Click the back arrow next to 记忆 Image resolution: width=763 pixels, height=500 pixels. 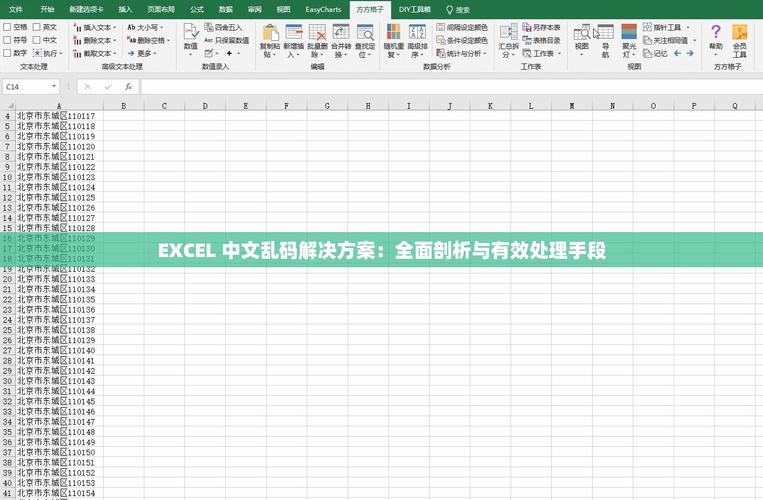point(677,54)
